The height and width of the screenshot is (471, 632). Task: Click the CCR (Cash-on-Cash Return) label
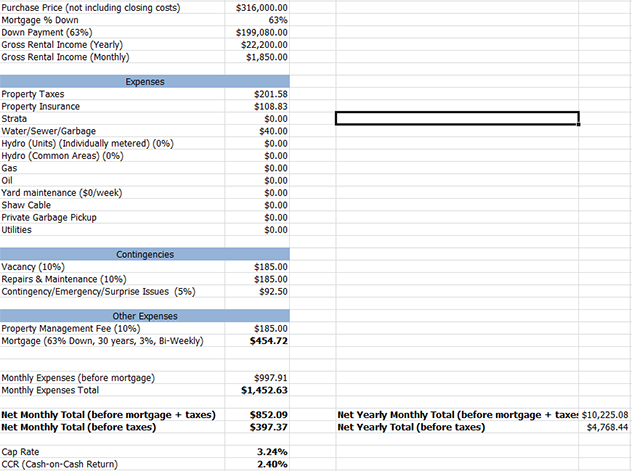pyautogui.click(x=60, y=464)
